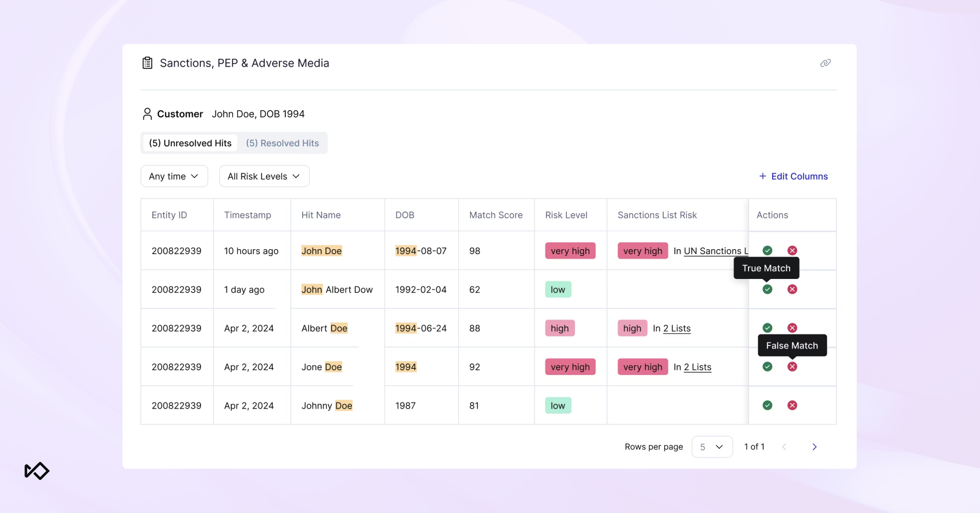Mark John Doe hit as true match
The image size is (980, 513).
pos(767,250)
